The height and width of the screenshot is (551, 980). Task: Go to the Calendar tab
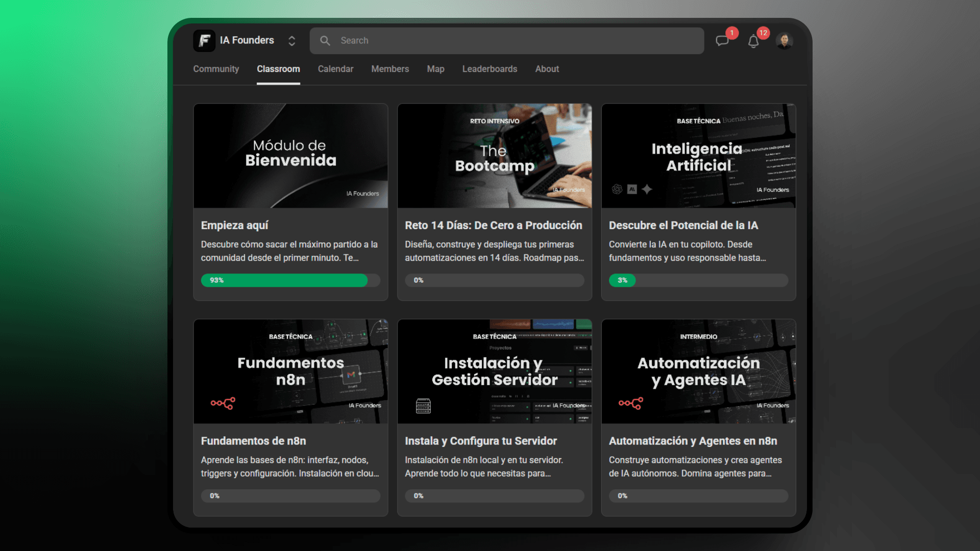(335, 69)
